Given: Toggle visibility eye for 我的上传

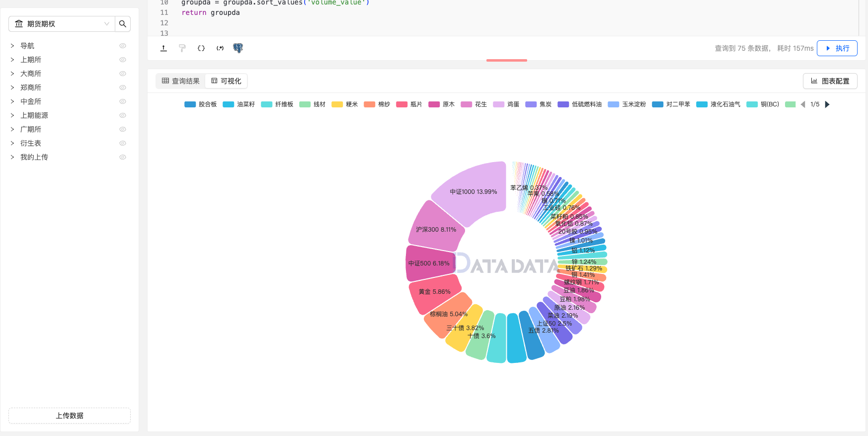Looking at the screenshot, I should click(123, 157).
